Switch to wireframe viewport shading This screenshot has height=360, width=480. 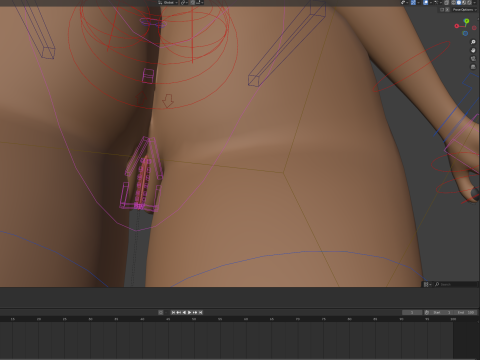click(x=453, y=2)
